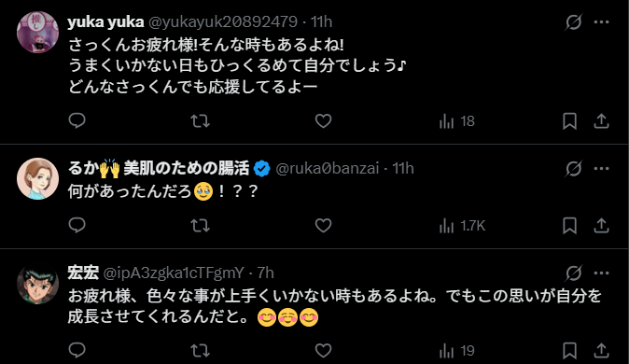Open more options on 宏宏's tweet
Image resolution: width=629 pixels, height=364 pixels.
601,273
